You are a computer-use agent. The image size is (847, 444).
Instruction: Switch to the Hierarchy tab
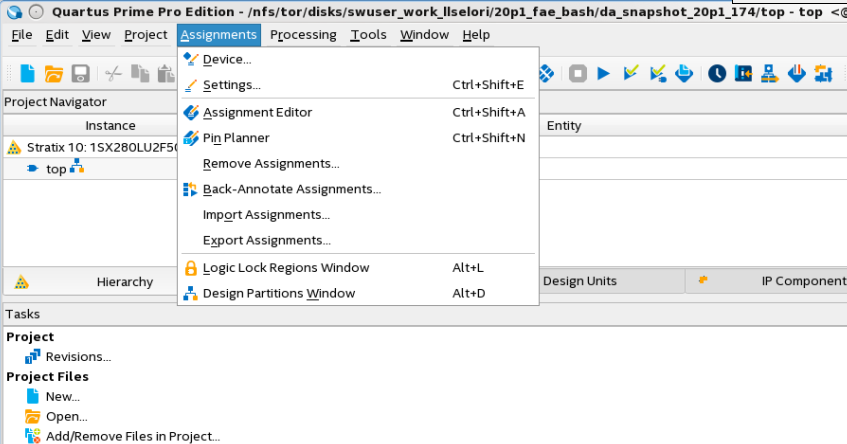(124, 282)
